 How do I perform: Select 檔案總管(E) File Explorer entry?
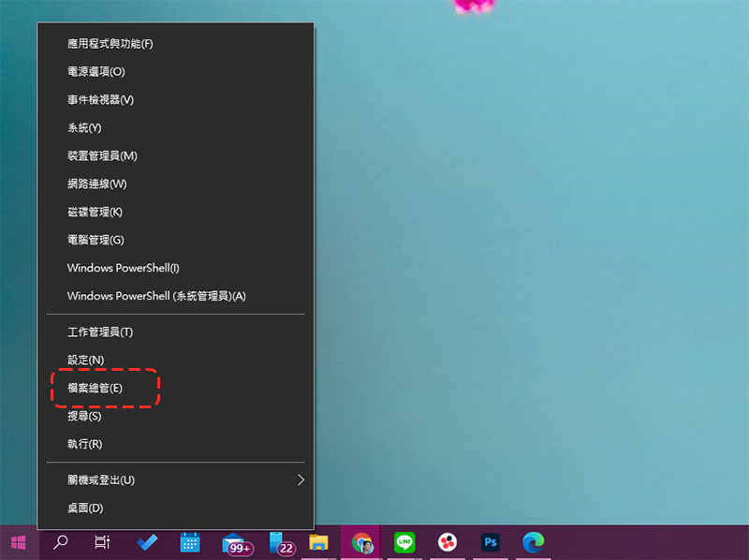pos(175,388)
